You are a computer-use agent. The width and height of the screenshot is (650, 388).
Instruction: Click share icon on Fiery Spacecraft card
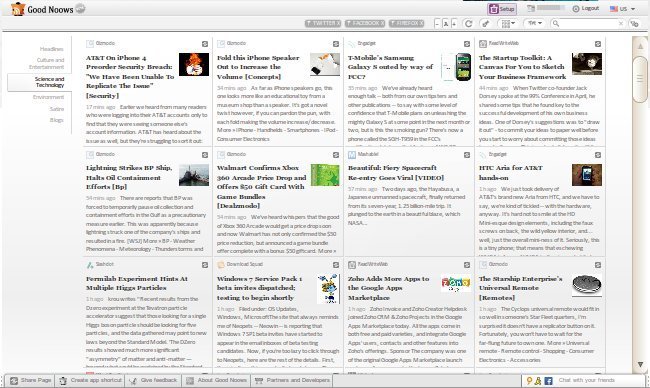(x=467, y=155)
